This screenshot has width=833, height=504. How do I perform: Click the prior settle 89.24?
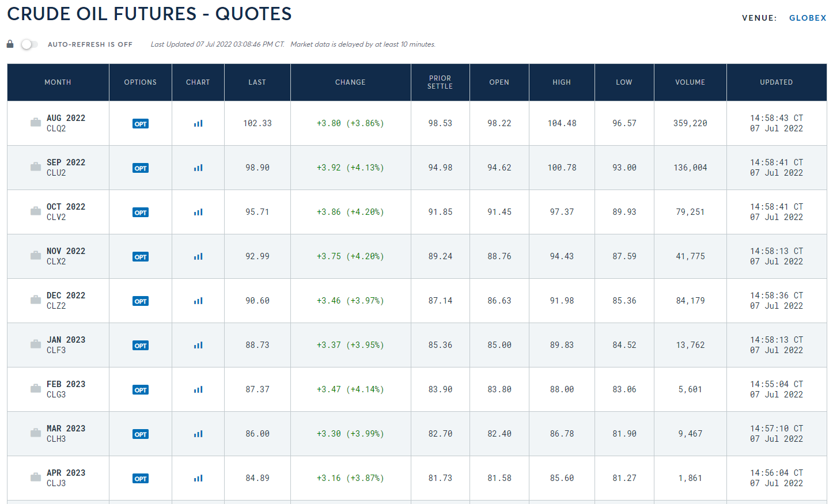point(440,256)
